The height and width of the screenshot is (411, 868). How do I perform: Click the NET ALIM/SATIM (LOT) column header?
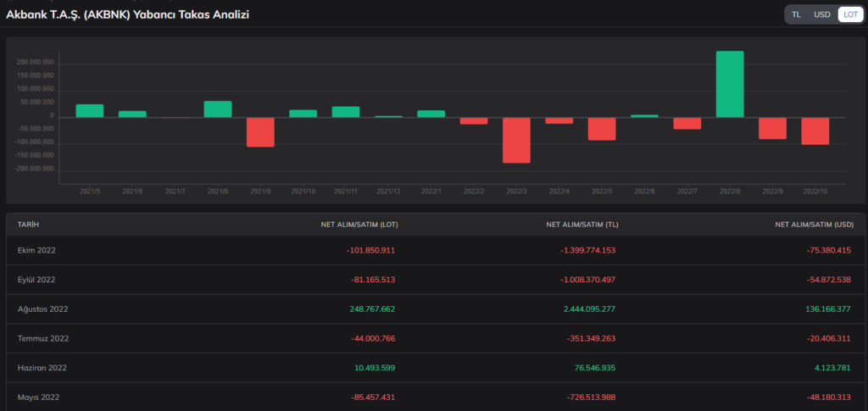pos(359,225)
